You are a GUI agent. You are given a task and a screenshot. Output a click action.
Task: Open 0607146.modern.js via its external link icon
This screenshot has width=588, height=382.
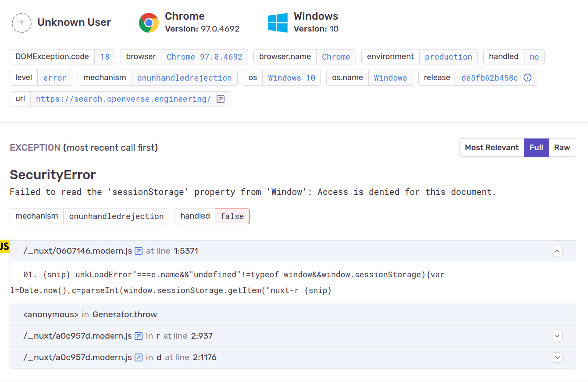(138, 251)
